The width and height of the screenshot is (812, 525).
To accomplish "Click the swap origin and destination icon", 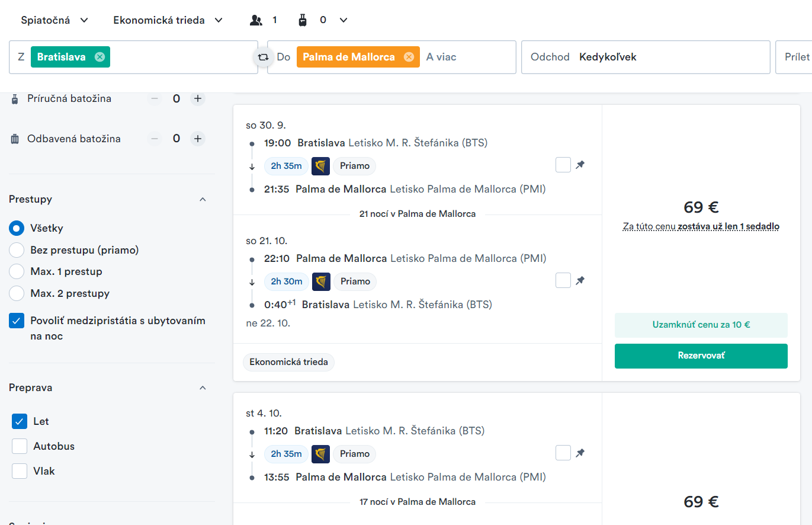I will point(262,57).
